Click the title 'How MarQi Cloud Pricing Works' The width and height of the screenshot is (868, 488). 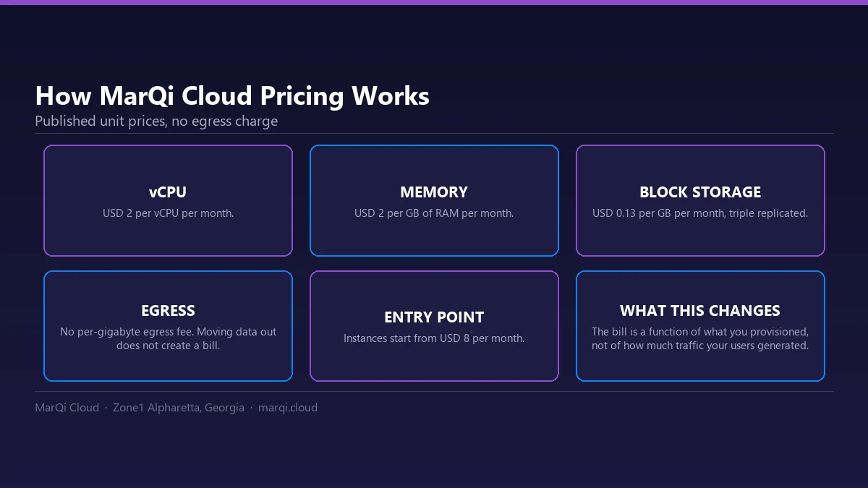[232, 96]
